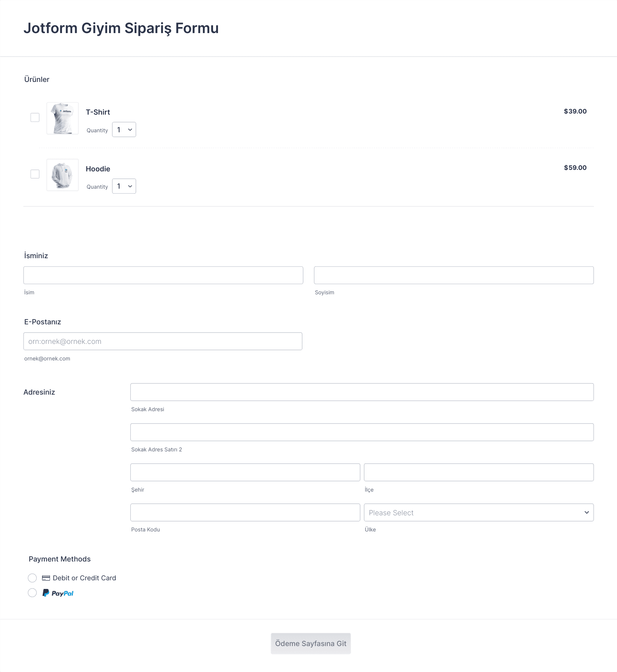Image resolution: width=617 pixels, height=672 pixels.
Task: Click into the Soyisim field
Action: click(x=454, y=275)
